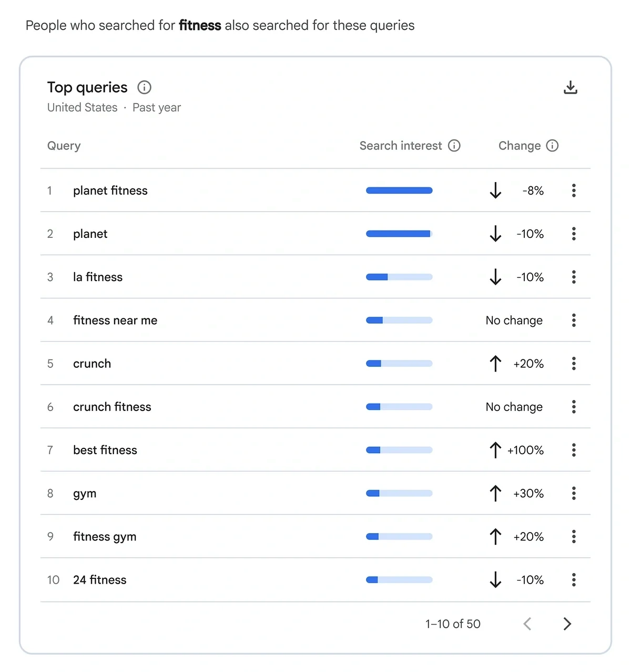Click the up arrow in best fitness row

click(495, 450)
